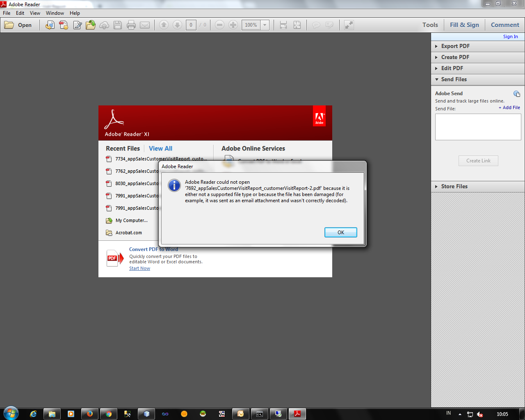Click the Send File list box
Viewport: 525px width, 420px height.
478,127
